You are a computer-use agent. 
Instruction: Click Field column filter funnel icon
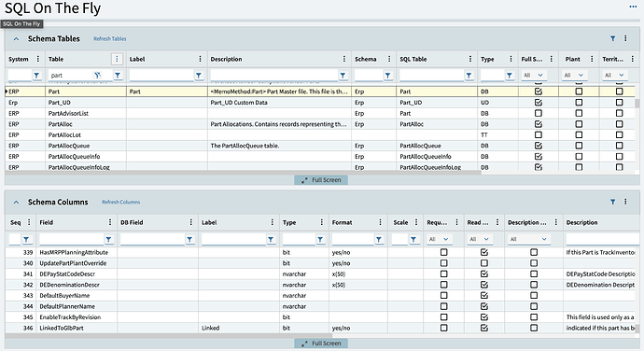pyautogui.click(x=108, y=239)
